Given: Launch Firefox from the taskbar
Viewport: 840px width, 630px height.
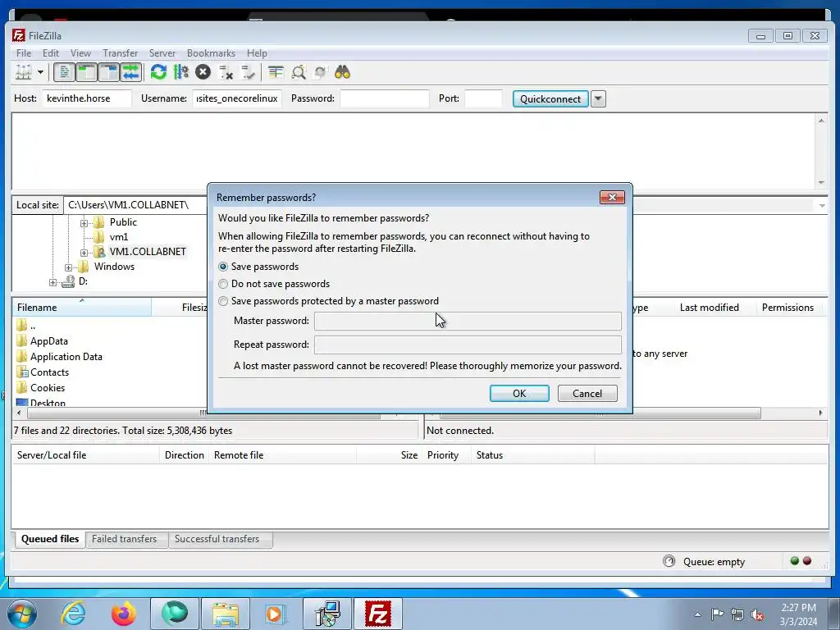Looking at the screenshot, I should (124, 614).
